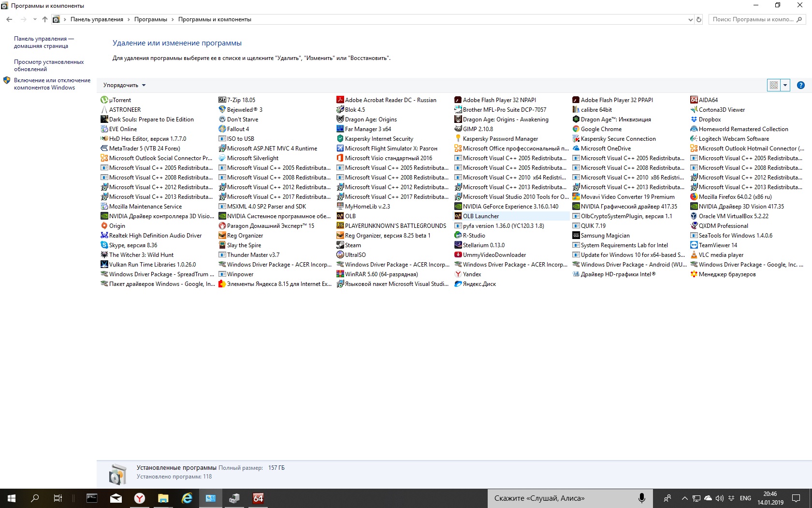812x508 pixels.
Task: Click the Yandex browser icon in list
Action: (458, 274)
